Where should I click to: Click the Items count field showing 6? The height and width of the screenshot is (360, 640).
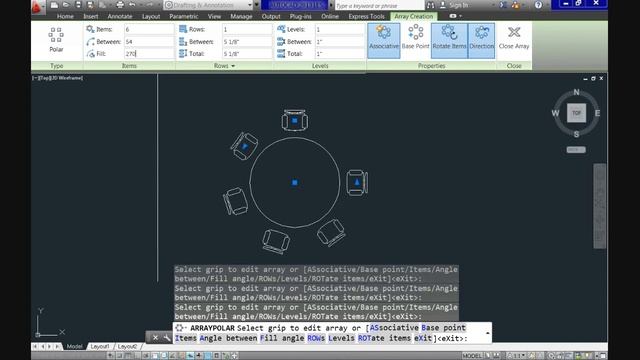(149, 29)
